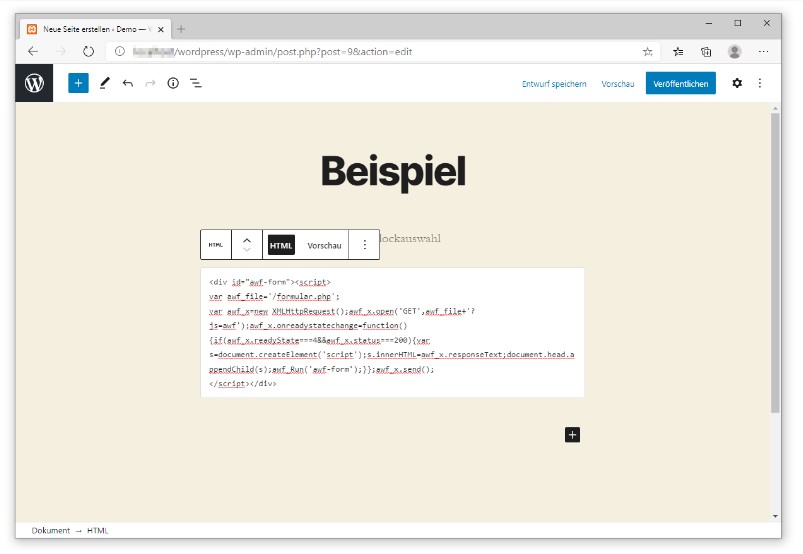The width and height of the screenshot is (803, 554).
Task: Click the var awf_file='/formular.php'; code line
Action: (x=274, y=296)
